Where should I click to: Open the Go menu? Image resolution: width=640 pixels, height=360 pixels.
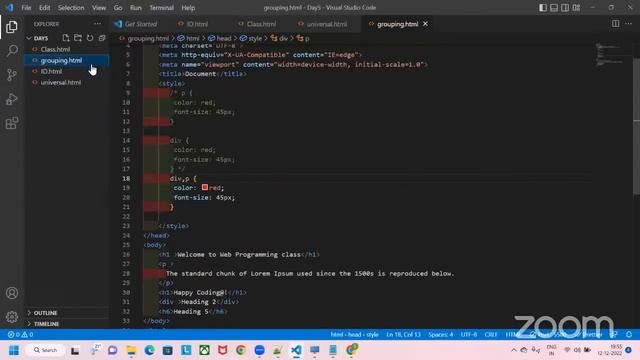click(118, 8)
